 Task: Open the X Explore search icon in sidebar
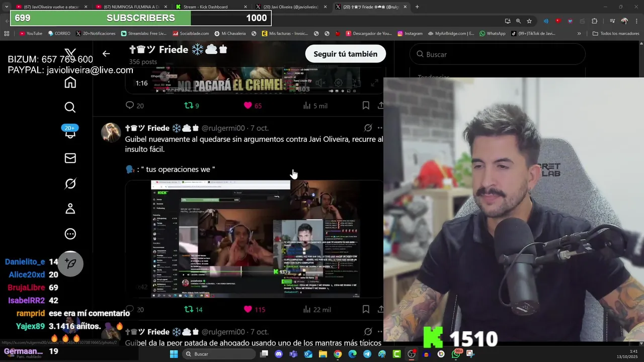pos(70,107)
